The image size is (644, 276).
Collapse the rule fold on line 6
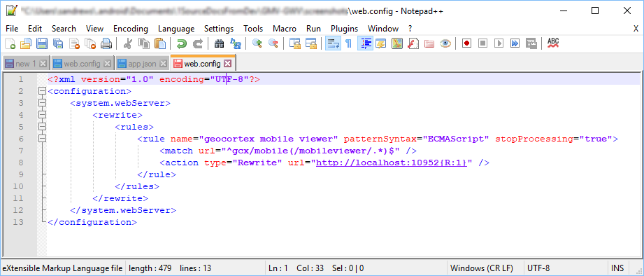[x=41, y=139]
